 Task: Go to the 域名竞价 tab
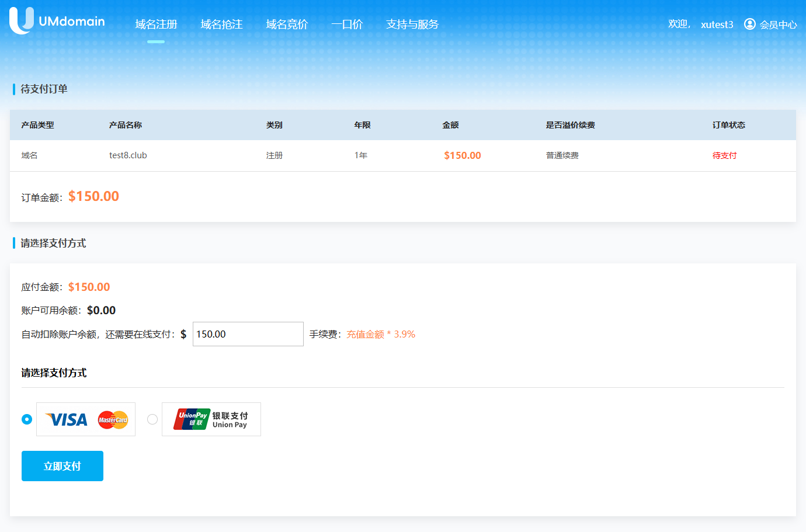click(x=287, y=25)
